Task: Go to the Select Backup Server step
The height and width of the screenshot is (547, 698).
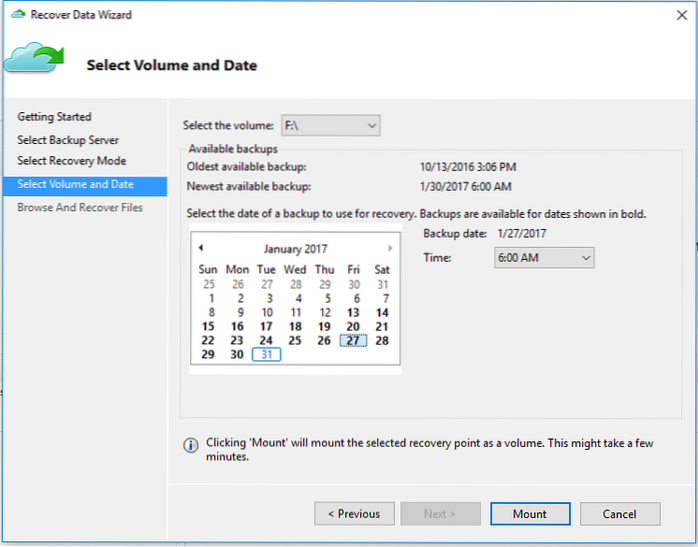Action: tap(68, 140)
